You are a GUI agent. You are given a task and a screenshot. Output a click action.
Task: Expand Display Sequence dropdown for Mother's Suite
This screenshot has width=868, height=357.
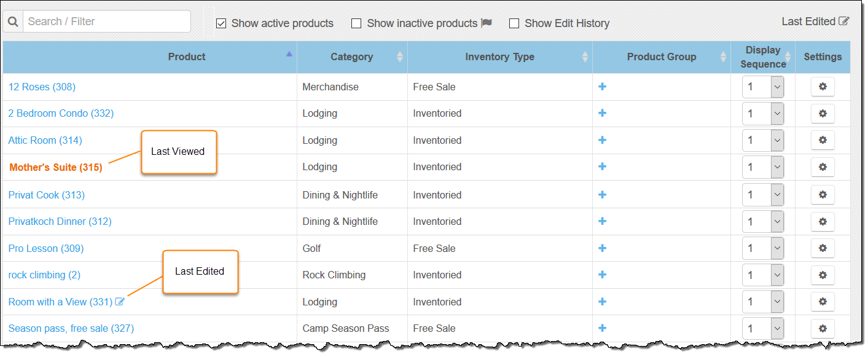[x=763, y=167]
